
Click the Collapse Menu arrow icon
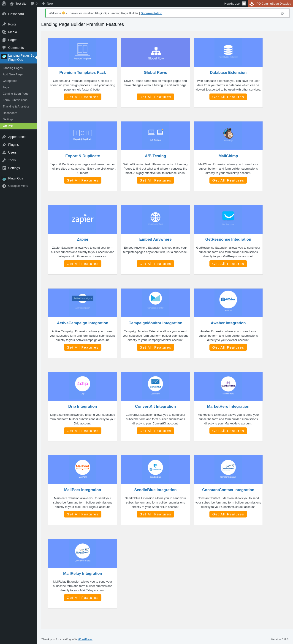(4, 186)
